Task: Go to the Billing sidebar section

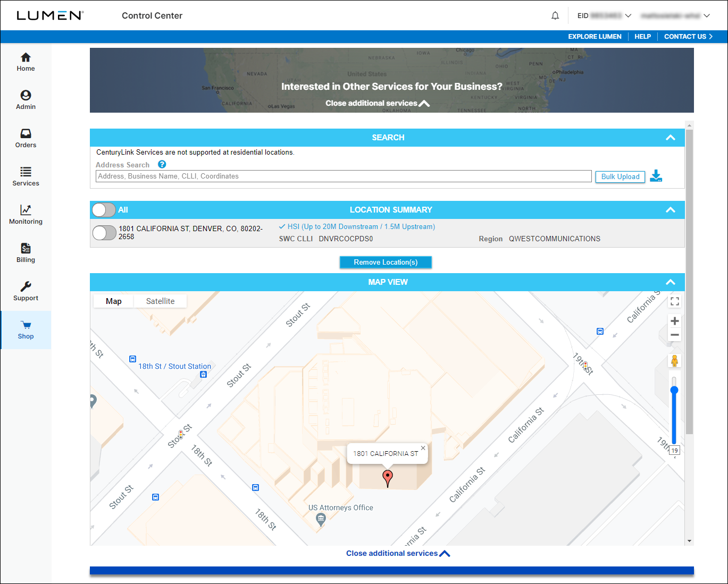Action: tap(26, 253)
